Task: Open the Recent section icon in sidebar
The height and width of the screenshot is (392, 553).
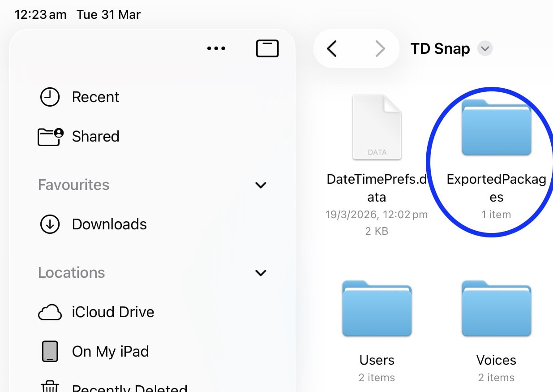Action: pos(50,97)
